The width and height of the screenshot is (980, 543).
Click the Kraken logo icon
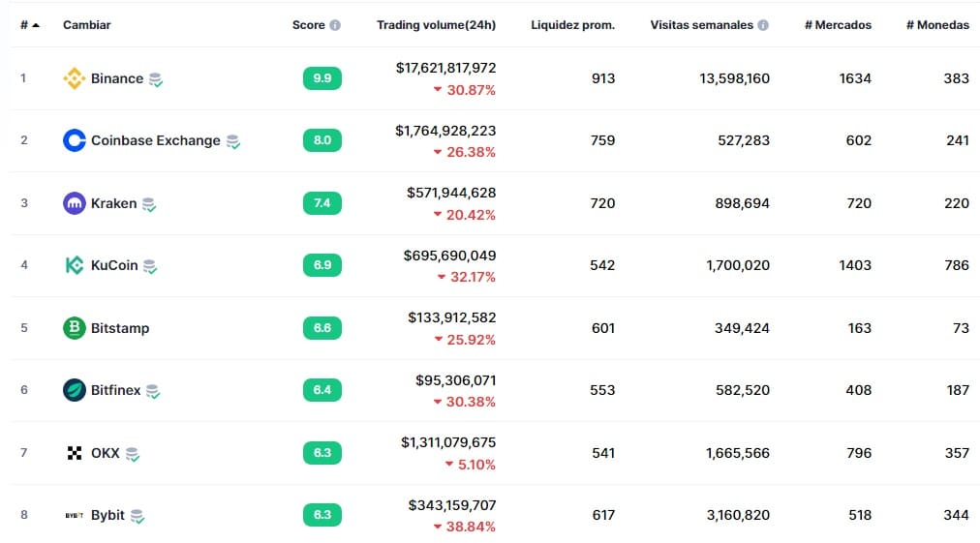click(x=75, y=203)
